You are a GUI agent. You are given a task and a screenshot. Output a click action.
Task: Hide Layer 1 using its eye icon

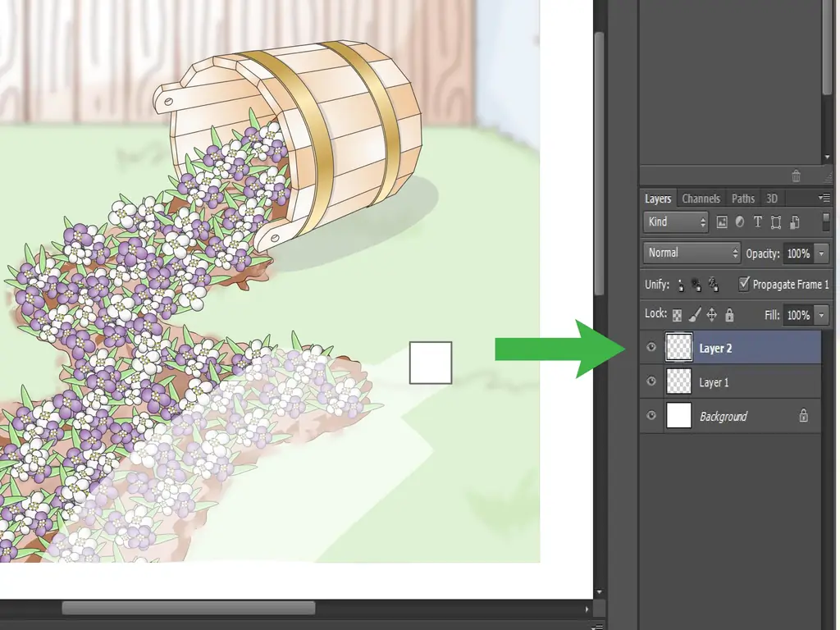click(x=651, y=381)
